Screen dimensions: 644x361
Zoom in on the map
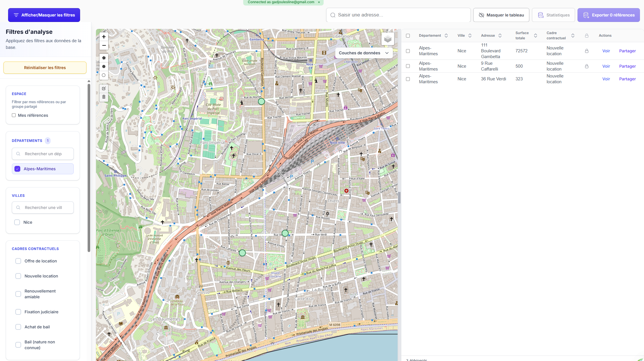104,37
